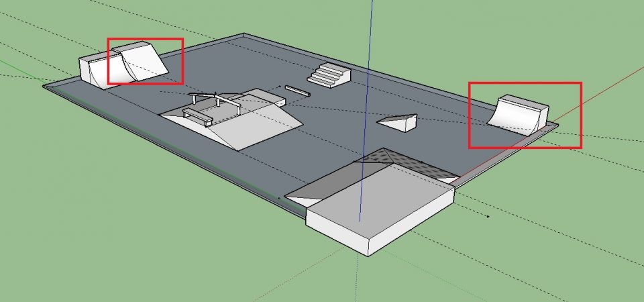Image resolution: width=644 pixels, height=302 pixels.
Task: Select the bench ledge on the funbox
Action: tap(197, 116)
